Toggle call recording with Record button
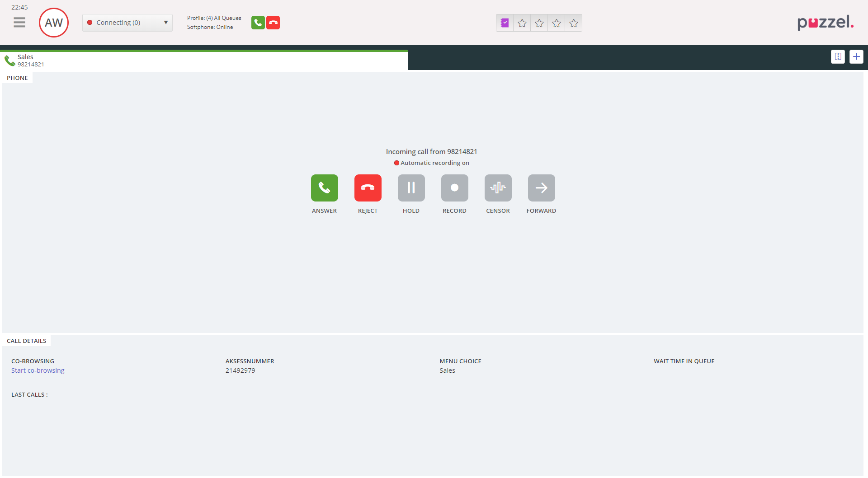 click(x=454, y=188)
